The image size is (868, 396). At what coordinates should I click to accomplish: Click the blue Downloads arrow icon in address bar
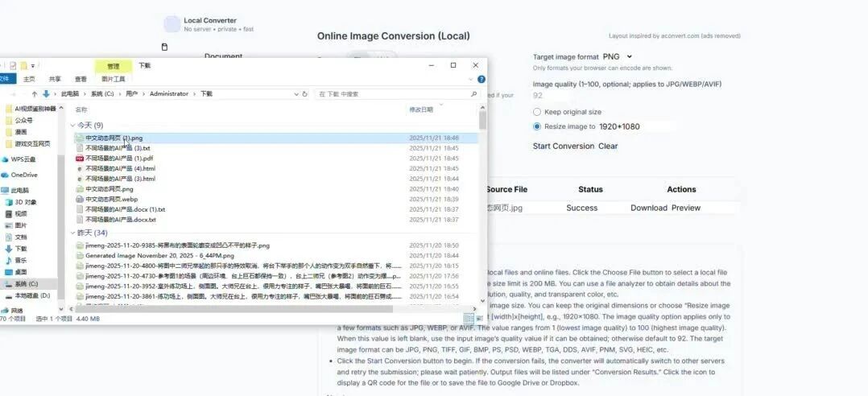46,94
